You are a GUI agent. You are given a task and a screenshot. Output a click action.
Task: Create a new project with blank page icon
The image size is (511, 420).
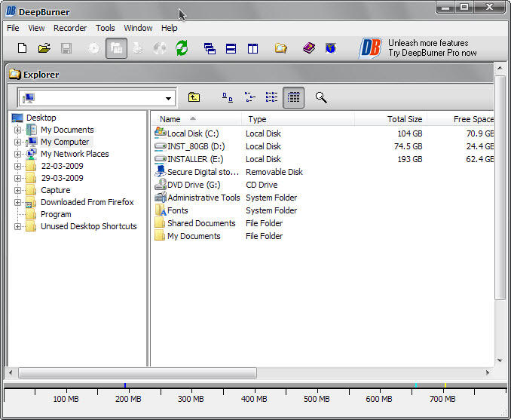(x=22, y=48)
